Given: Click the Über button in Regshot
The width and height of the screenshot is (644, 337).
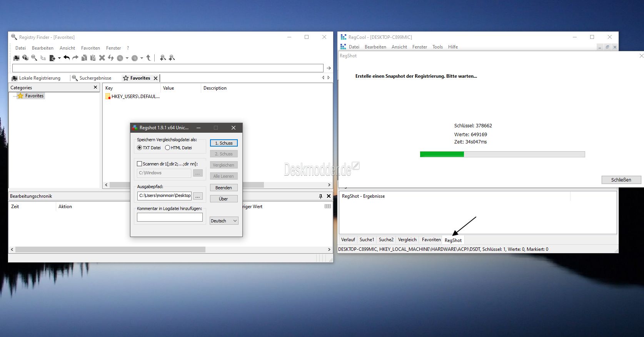Looking at the screenshot, I should point(224,199).
